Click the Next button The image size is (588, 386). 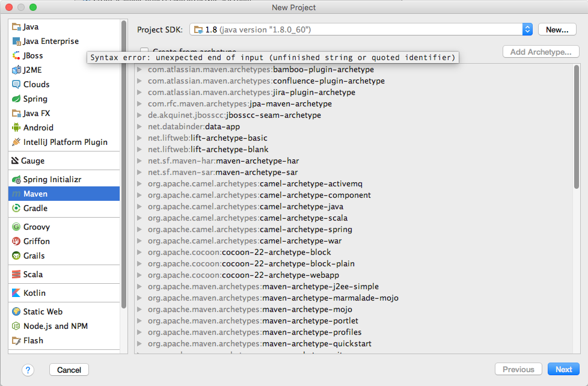(x=563, y=370)
